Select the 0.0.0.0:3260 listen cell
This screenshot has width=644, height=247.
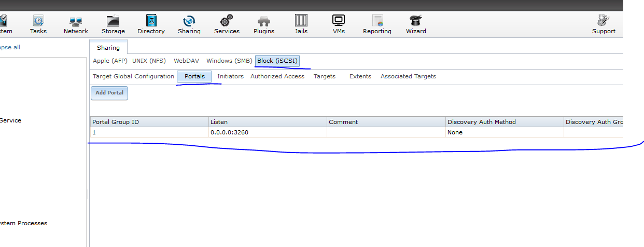[268, 132]
